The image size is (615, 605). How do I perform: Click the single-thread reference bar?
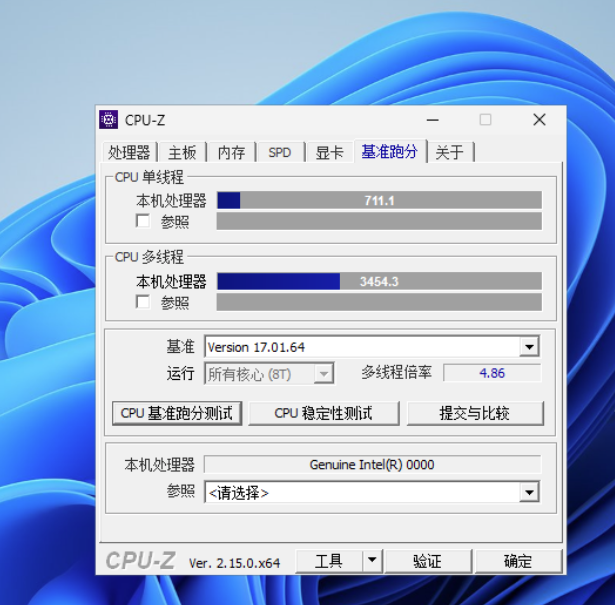click(x=379, y=221)
